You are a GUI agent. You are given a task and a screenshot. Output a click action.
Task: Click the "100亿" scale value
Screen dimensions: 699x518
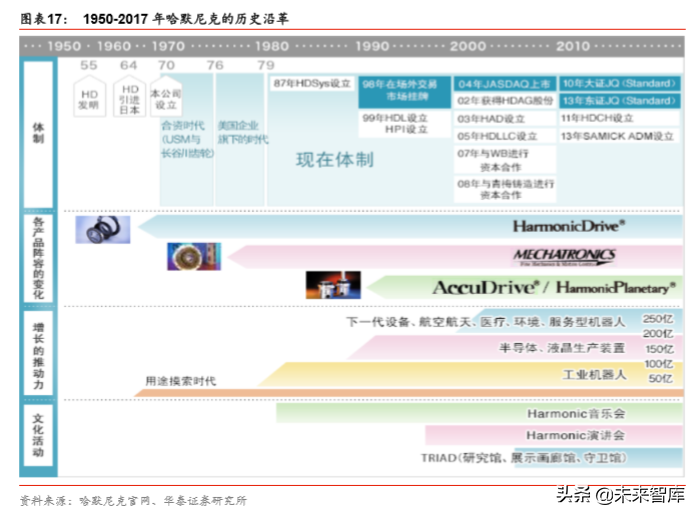(658, 364)
